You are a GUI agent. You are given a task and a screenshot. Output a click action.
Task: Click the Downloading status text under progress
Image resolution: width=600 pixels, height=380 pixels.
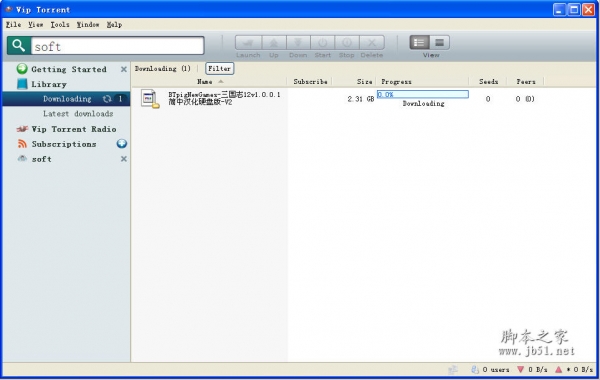tap(423, 103)
